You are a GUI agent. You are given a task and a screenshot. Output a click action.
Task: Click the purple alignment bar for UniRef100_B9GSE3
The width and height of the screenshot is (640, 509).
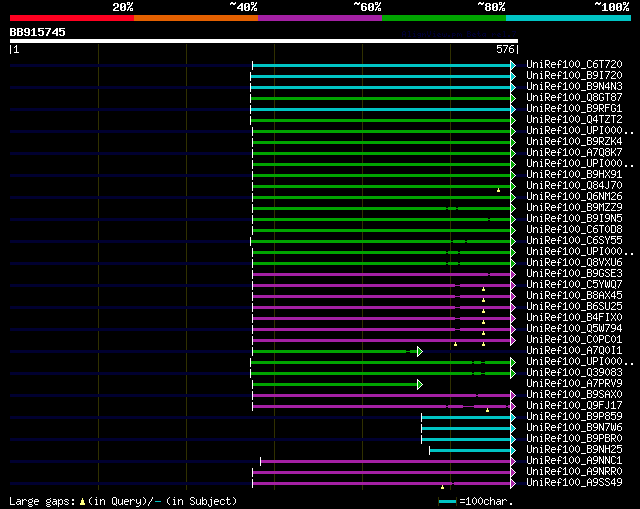pyautogui.click(x=382, y=275)
